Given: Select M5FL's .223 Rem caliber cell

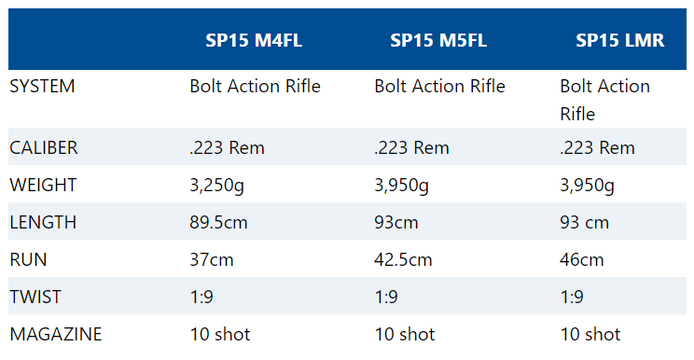Looking at the screenshot, I should pyautogui.click(x=412, y=147).
